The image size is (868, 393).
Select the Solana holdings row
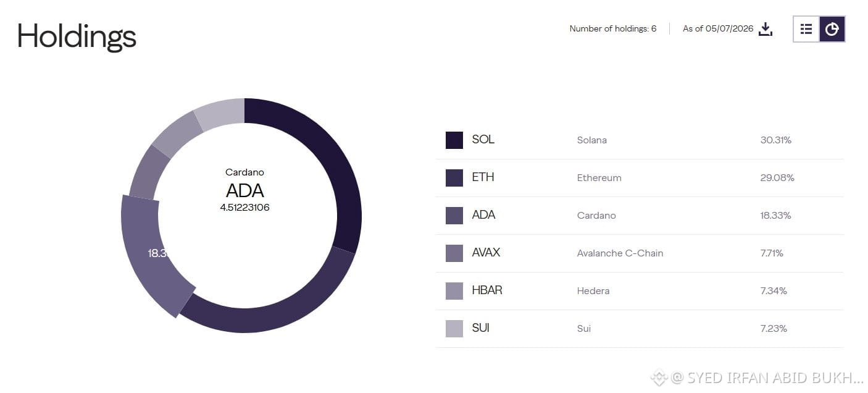tap(640, 140)
